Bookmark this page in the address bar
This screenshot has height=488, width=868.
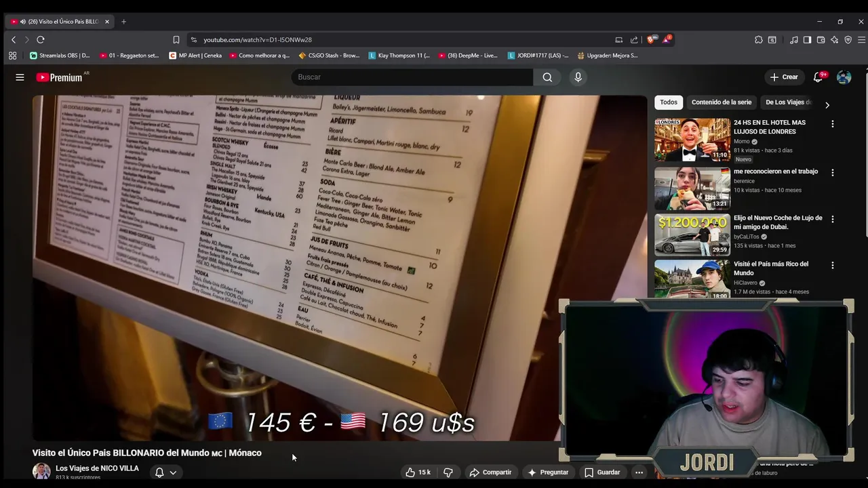click(x=176, y=40)
